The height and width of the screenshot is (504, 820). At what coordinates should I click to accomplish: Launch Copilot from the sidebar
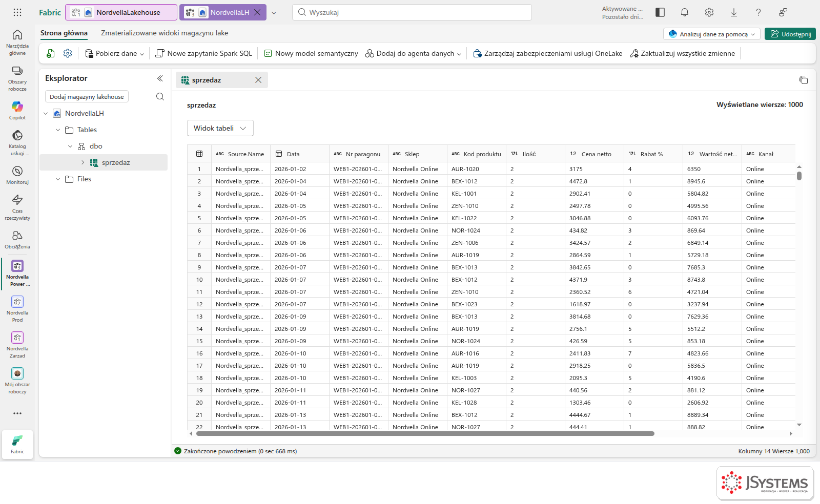17,110
